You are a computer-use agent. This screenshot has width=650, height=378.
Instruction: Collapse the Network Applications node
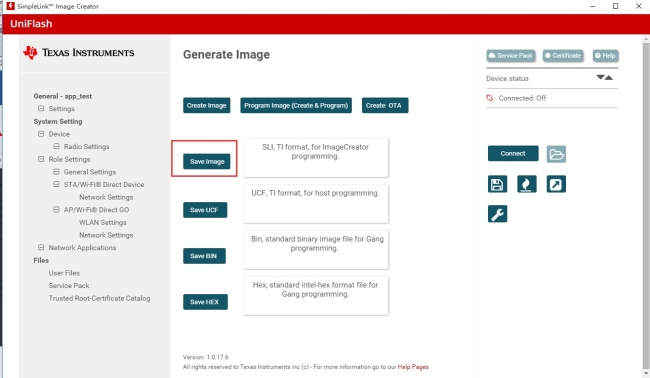coord(41,247)
